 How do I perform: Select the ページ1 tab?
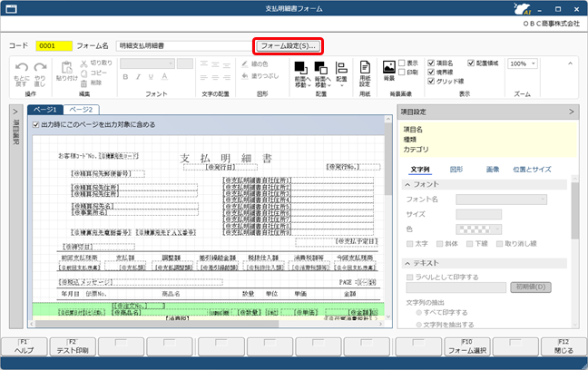pyautogui.click(x=45, y=110)
